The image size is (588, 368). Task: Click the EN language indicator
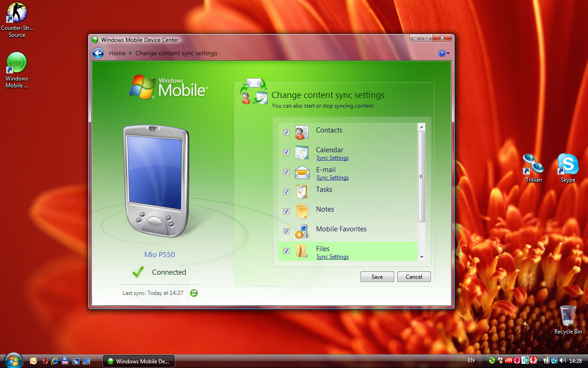coord(471,360)
